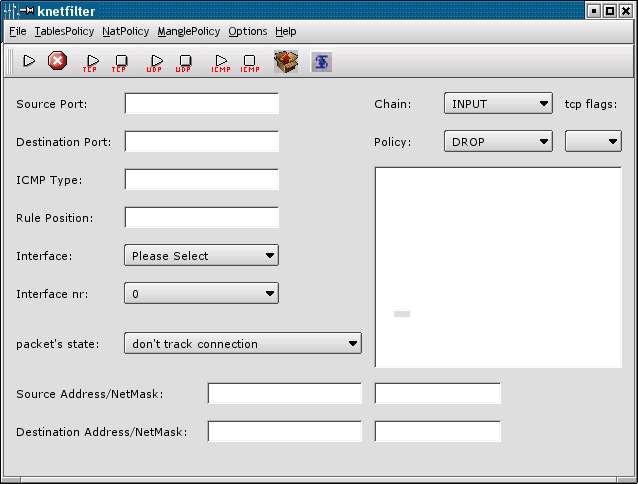The image size is (638, 484).
Task: Click the "packet's state:" label
Action: 57,344
